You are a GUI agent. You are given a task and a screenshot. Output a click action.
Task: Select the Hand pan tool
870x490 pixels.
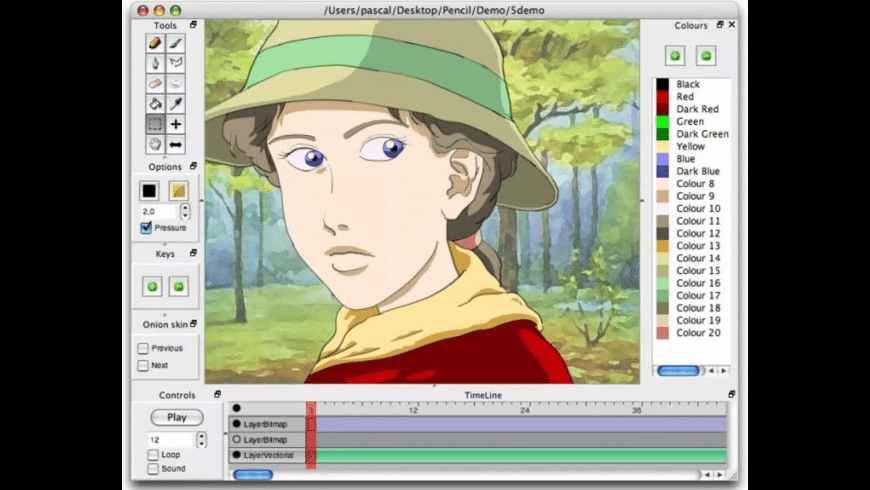[x=154, y=144]
